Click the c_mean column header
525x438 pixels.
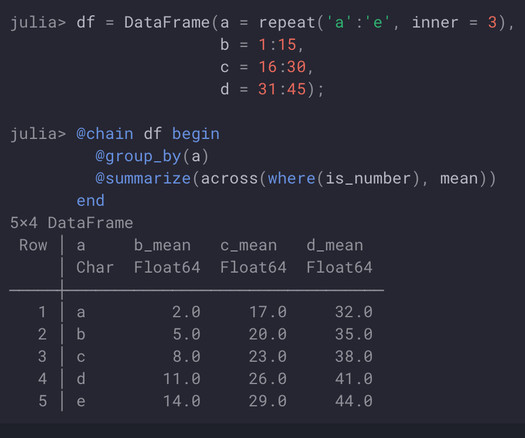(x=248, y=245)
